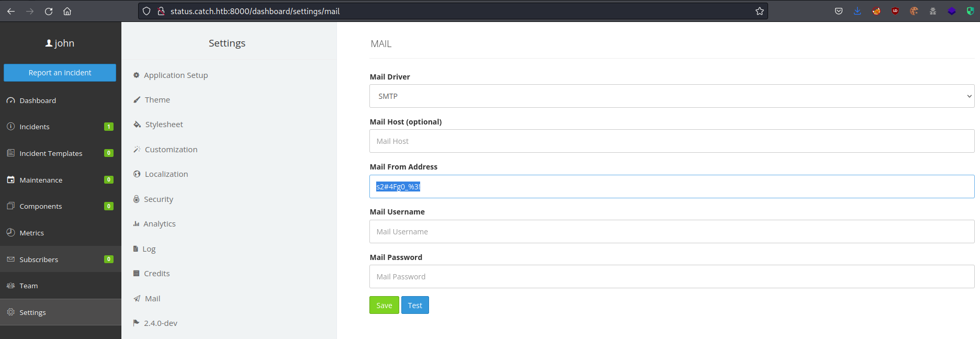980x339 pixels.
Task: Click the Dashboard gauge icon
Action: click(x=10, y=100)
